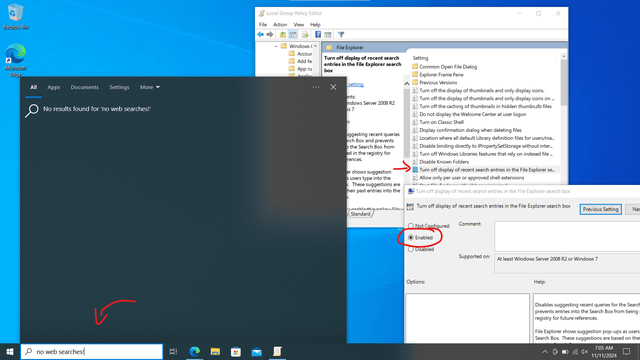Switch to the Apps search tab
Screen dimensions: 640x360
tap(53, 87)
